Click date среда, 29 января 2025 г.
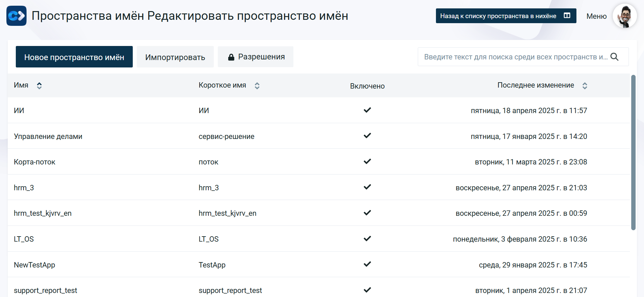This screenshot has height=297, width=644. 533,265
